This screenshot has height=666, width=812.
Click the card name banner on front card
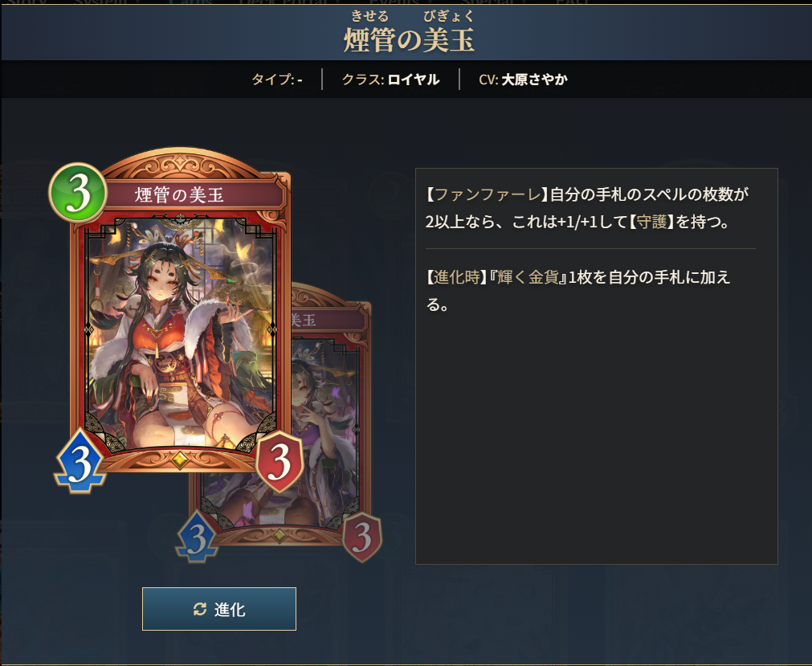pyautogui.click(x=179, y=195)
